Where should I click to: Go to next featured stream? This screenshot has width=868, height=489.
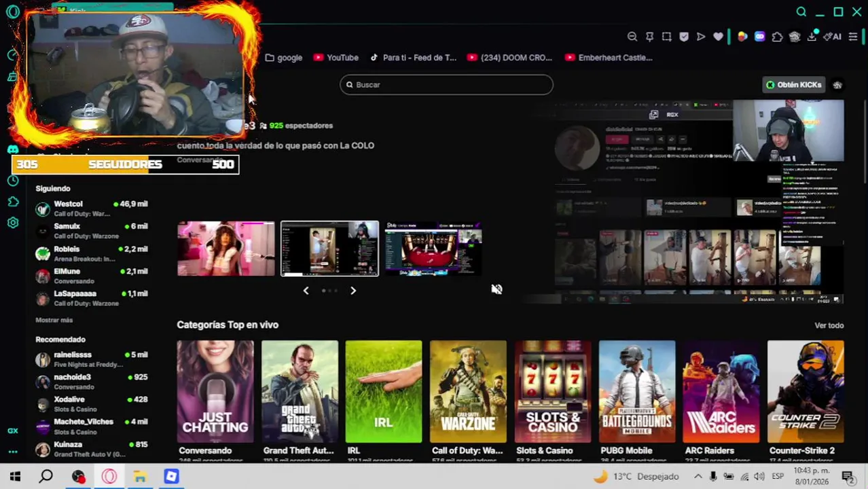coord(353,291)
